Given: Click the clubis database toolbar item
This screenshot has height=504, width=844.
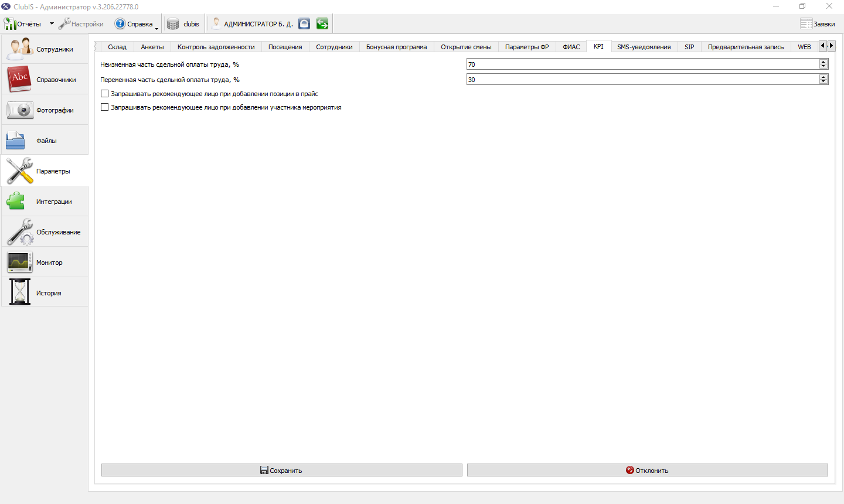Looking at the screenshot, I should point(183,24).
